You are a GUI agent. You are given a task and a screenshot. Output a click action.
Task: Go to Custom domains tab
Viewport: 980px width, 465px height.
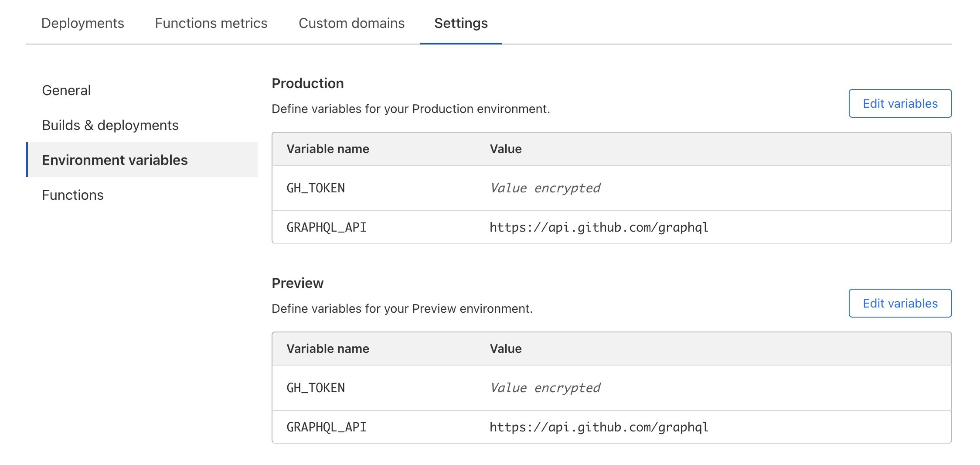[351, 23]
